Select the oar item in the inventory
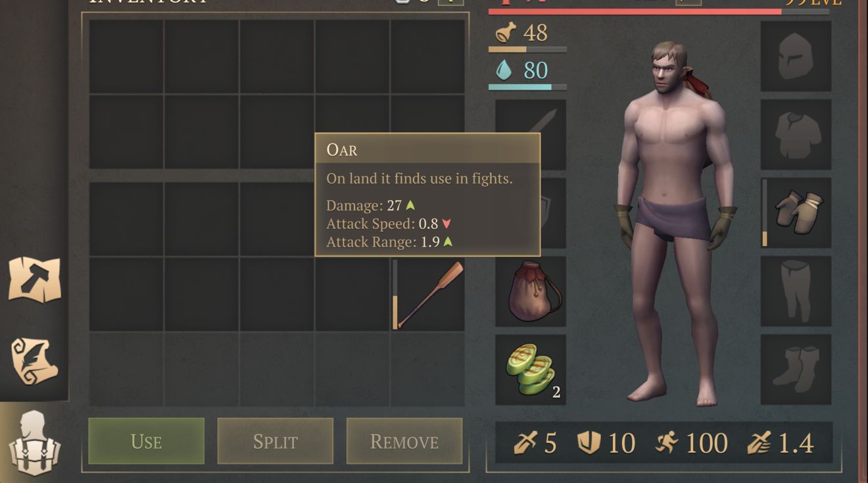The height and width of the screenshot is (483, 868). pyautogui.click(x=428, y=294)
